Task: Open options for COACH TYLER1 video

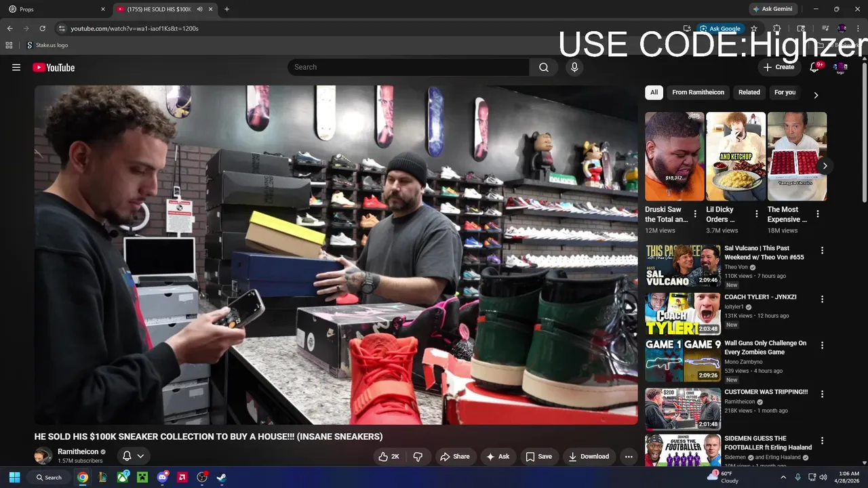Action: tap(822, 300)
